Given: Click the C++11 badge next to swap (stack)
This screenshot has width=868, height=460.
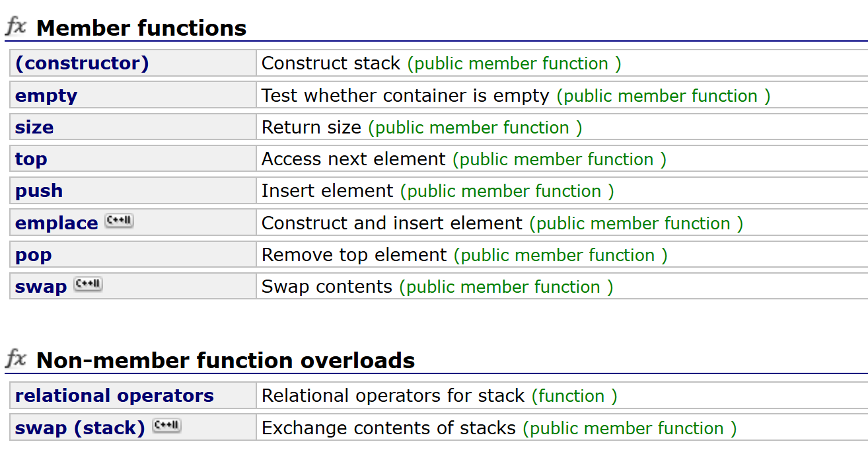Looking at the screenshot, I should (x=166, y=426).
